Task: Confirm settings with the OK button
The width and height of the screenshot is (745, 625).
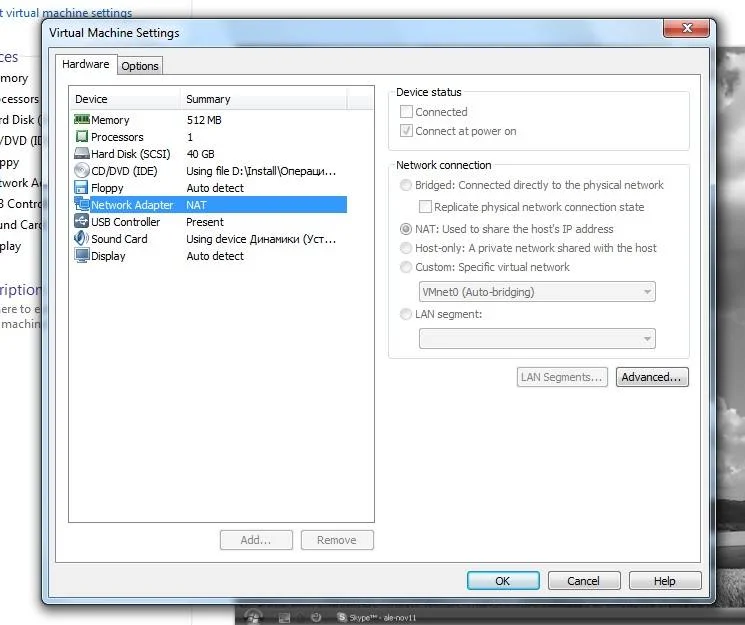Action: tap(503, 581)
